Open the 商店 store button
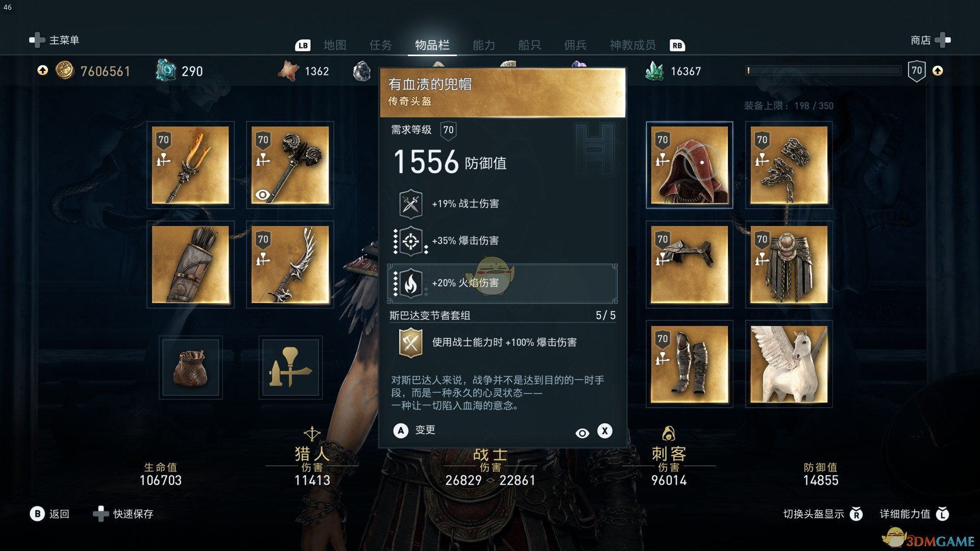 [x=930, y=40]
